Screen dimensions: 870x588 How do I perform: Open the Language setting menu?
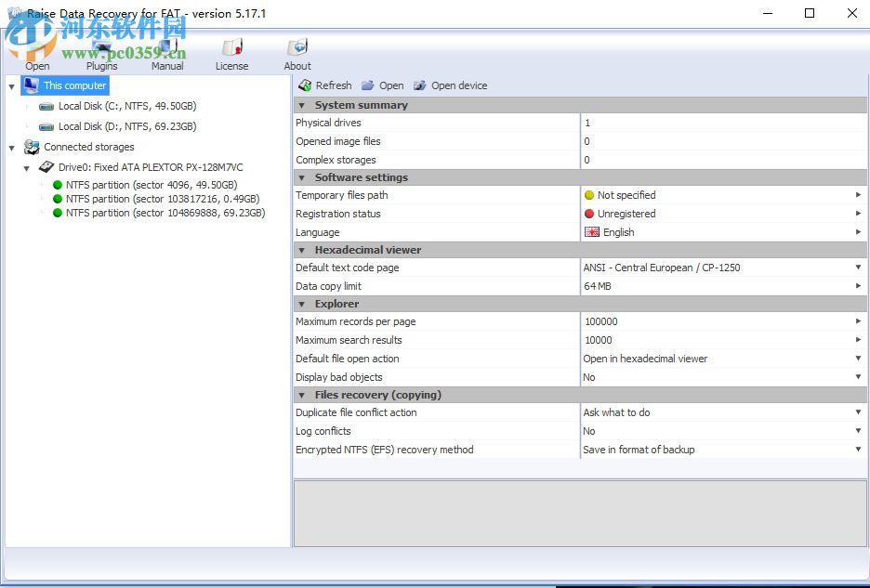pos(858,232)
